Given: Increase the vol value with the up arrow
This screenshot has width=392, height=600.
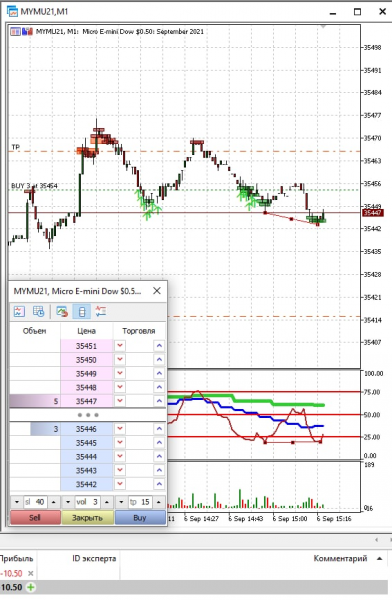Looking at the screenshot, I should (x=107, y=502).
